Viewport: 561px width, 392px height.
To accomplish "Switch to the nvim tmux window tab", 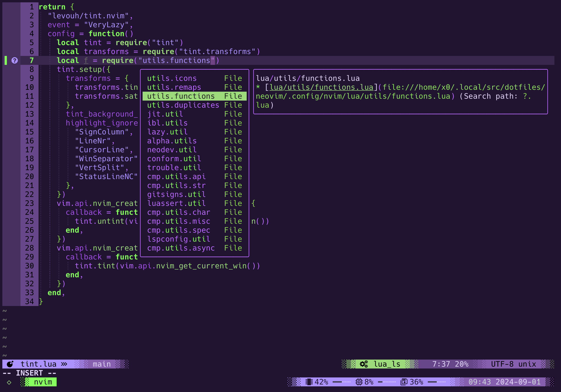I will (43, 382).
